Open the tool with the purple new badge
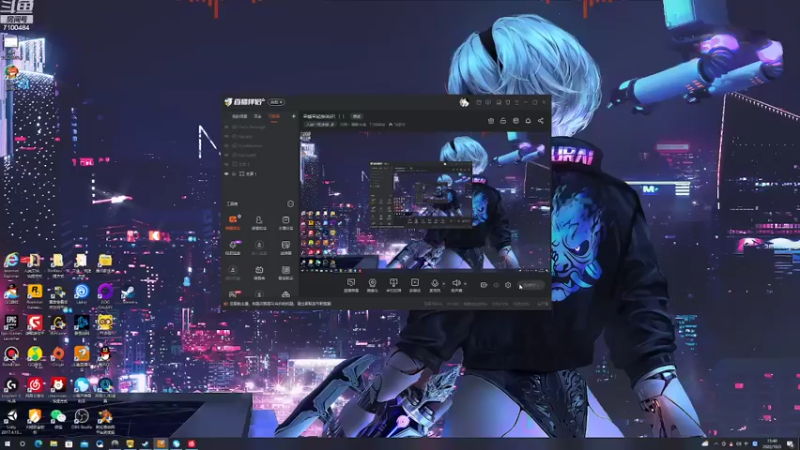Screen dimensions: 800x450 [x=233, y=247]
